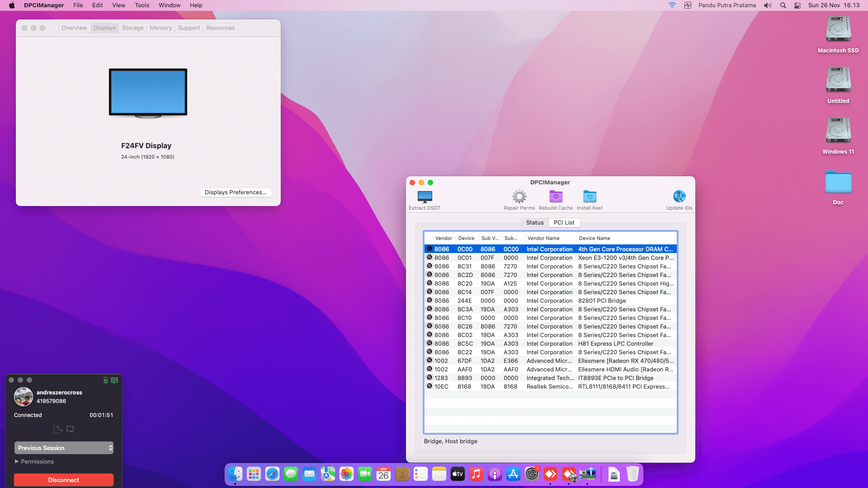
Task: Click the andreszerocross profile avatar
Action: [x=24, y=397]
